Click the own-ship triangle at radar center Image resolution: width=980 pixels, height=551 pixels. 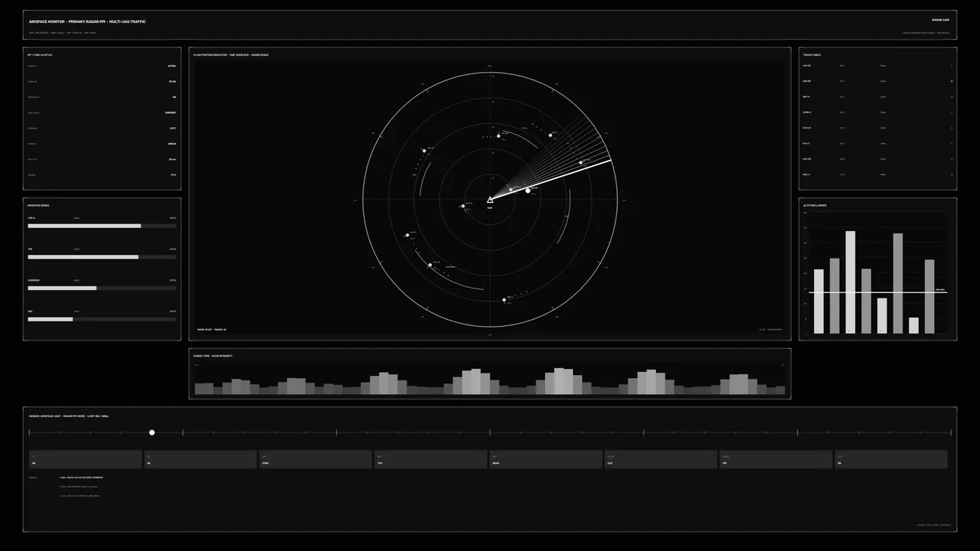(x=490, y=200)
